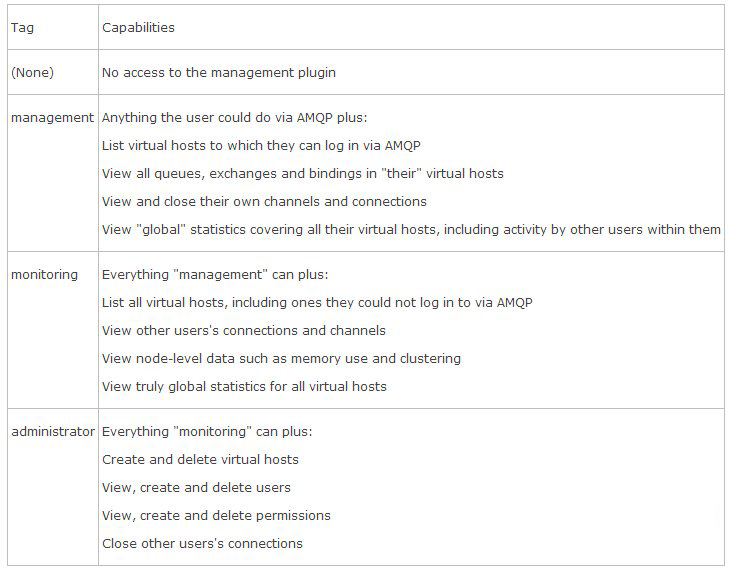Click "View and close their own channels" line
Screen dimensions: 731x572
coord(264,202)
